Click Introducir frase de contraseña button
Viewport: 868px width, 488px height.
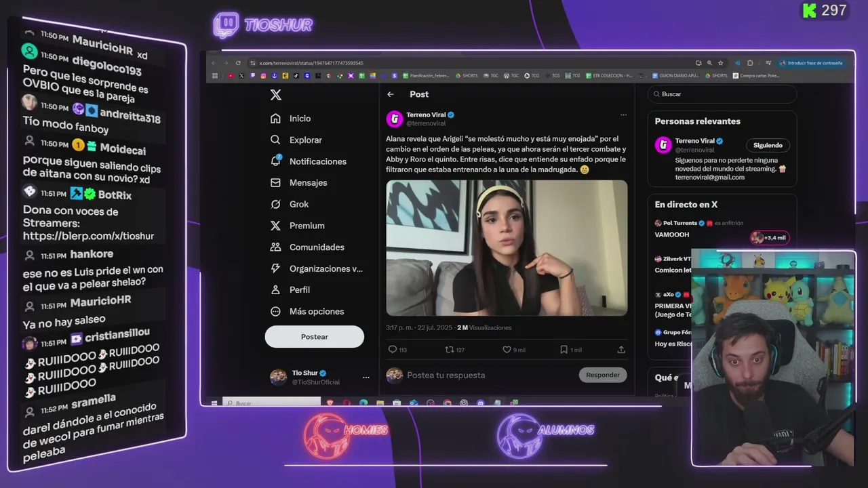811,63
